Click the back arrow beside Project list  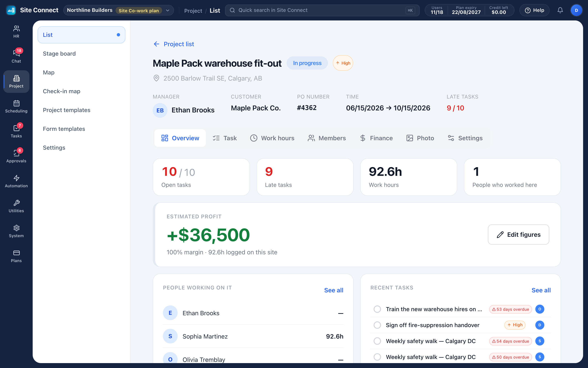156,44
